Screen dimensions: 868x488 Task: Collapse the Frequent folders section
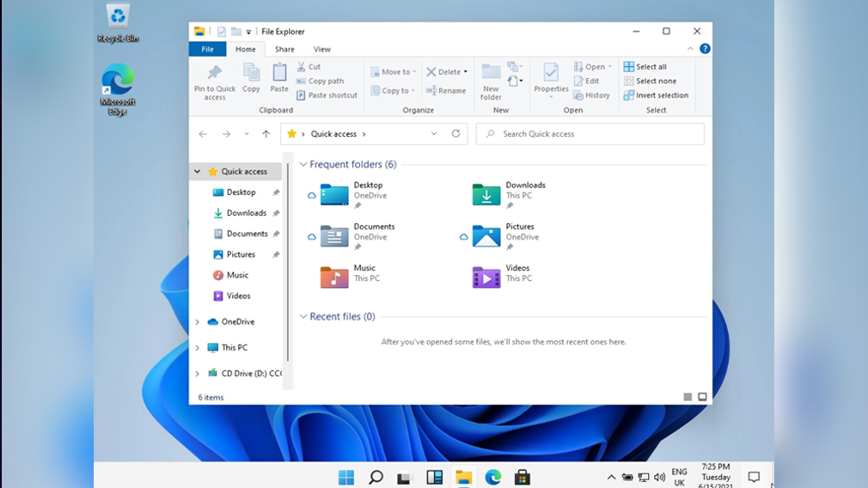303,164
